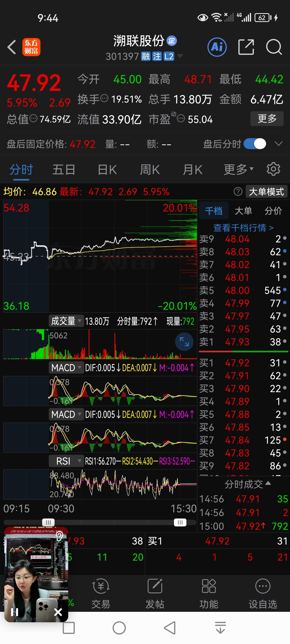The width and height of the screenshot is (290, 644).
Task: Open the 成交量 indicator dropdown
Action: (66, 321)
